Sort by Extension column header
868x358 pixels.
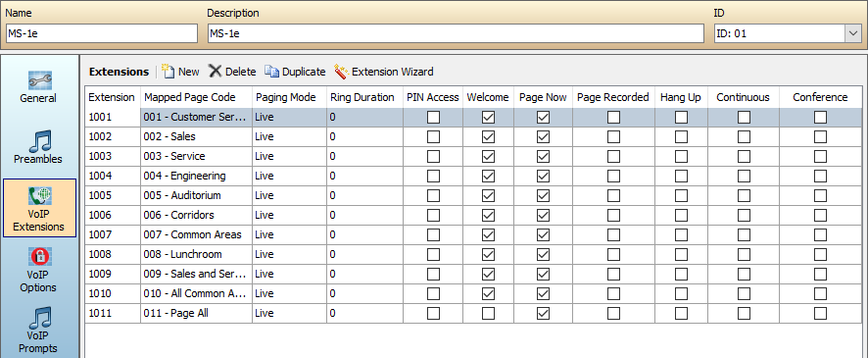click(112, 97)
